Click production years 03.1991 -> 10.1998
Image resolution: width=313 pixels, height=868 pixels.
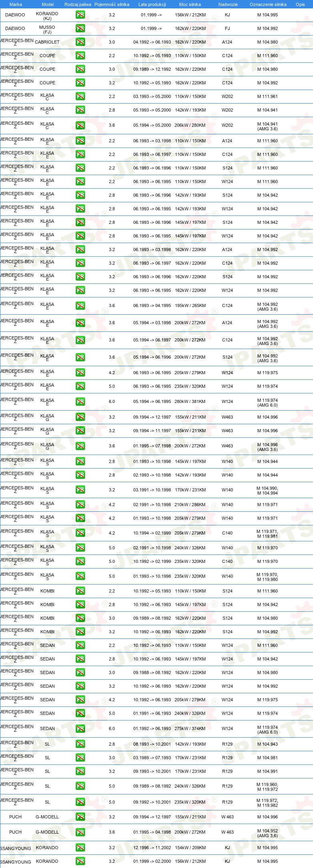152,490
